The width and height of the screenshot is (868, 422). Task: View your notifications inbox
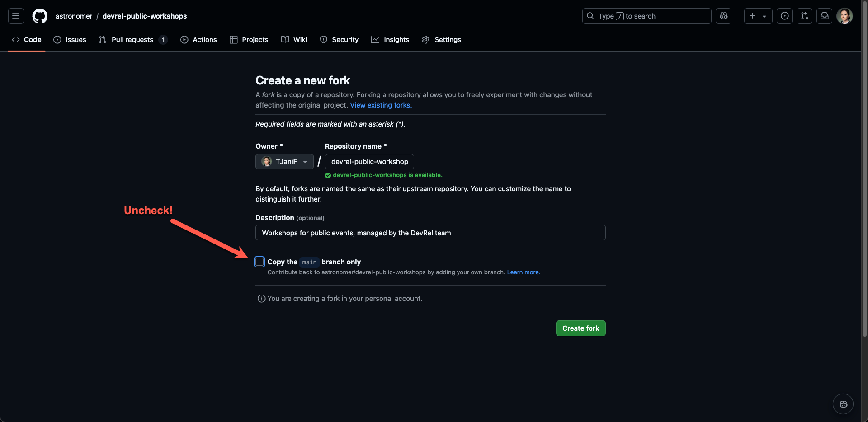[x=824, y=16]
